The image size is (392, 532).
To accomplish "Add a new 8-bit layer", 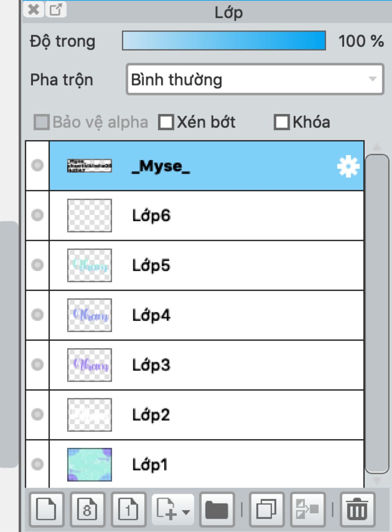I will tap(87, 509).
